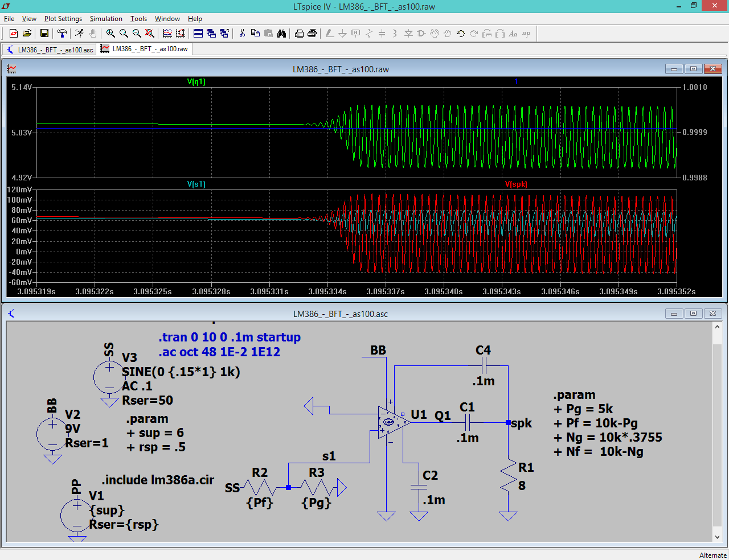Click the R1 resistor value 8
Image resolution: width=729 pixels, height=560 pixels.
tap(522, 486)
